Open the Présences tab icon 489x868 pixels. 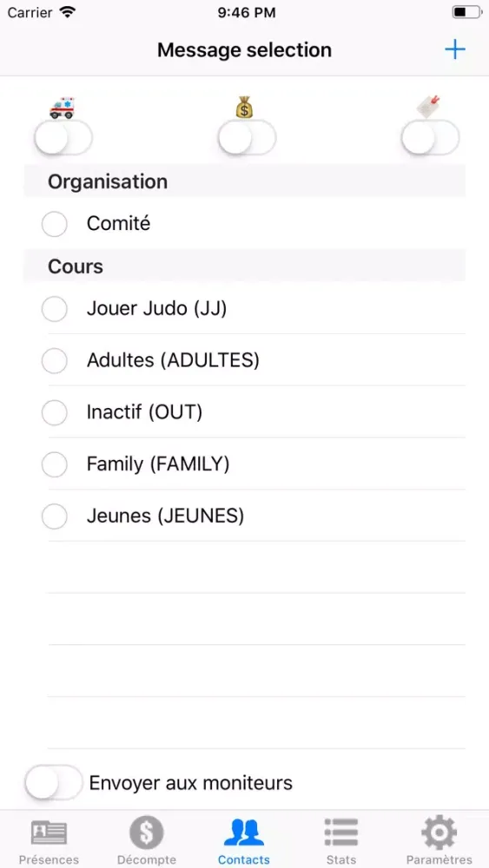(x=49, y=832)
